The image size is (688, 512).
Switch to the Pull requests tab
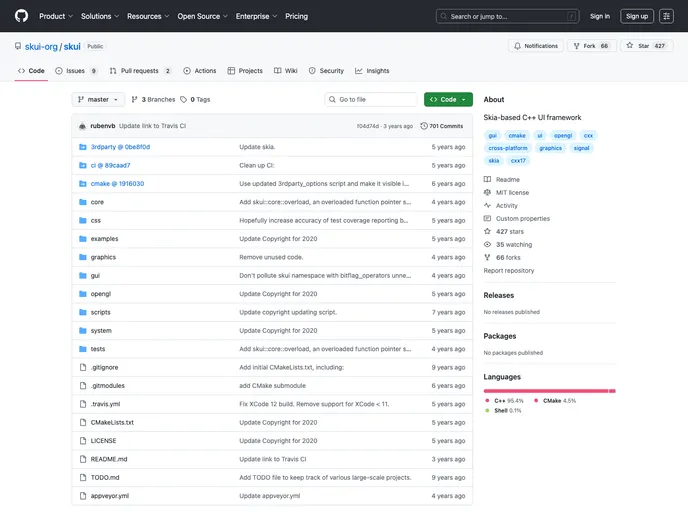pos(140,71)
